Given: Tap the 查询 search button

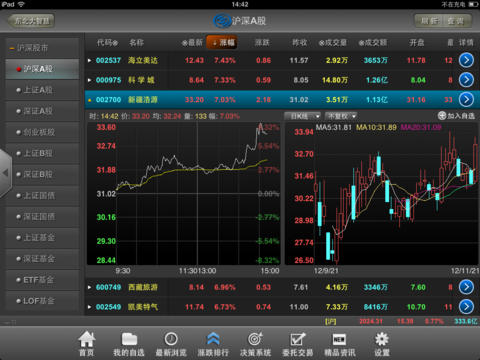Looking at the screenshot, I should pyautogui.click(x=457, y=21).
